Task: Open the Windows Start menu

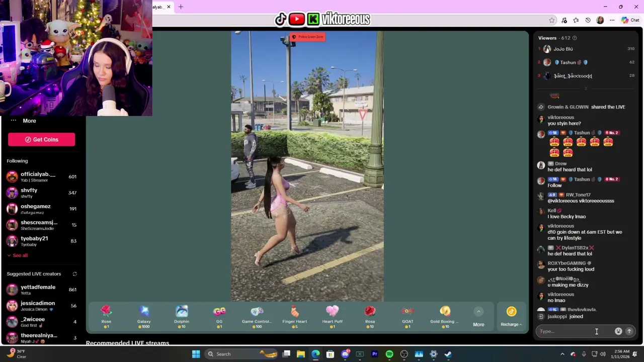Action: [196, 354]
